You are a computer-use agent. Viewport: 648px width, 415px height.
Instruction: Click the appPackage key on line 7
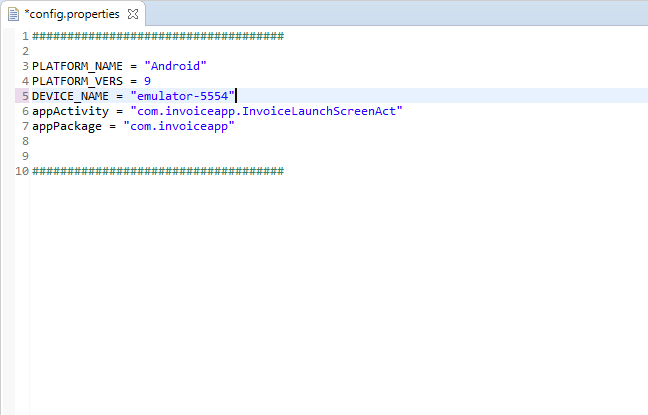(x=67, y=126)
